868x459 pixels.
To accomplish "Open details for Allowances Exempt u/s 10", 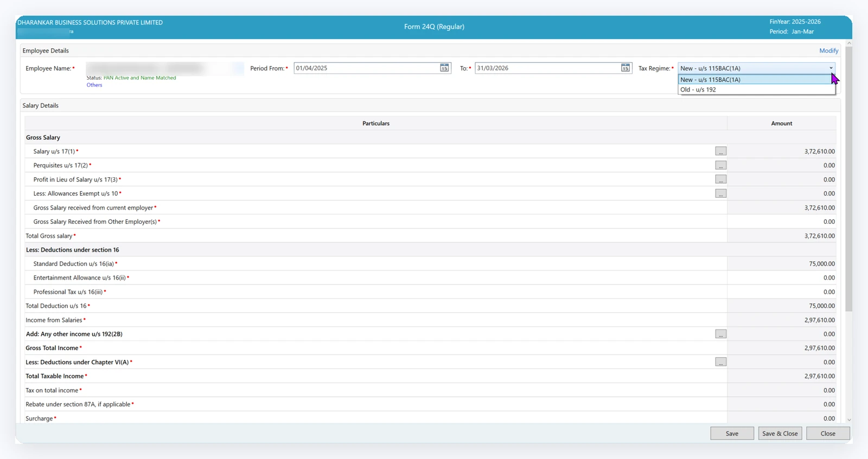I will pos(720,193).
